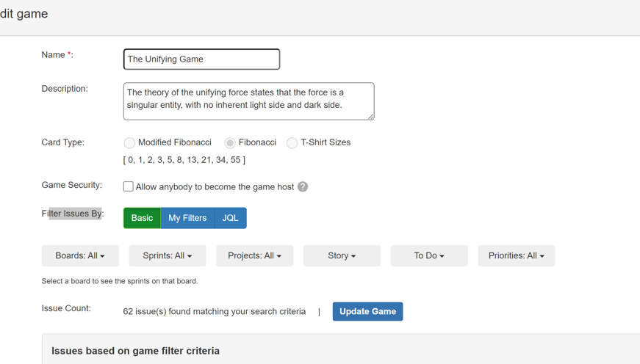Click the Description box resize handle
The image size is (640, 364).
coord(371,117)
